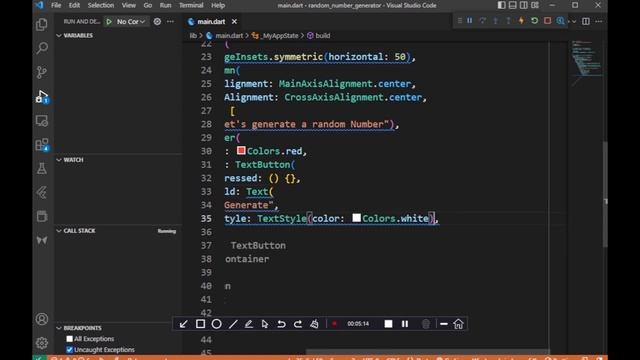Open editor more actions ellipsis

pyautogui.click(x=599, y=21)
